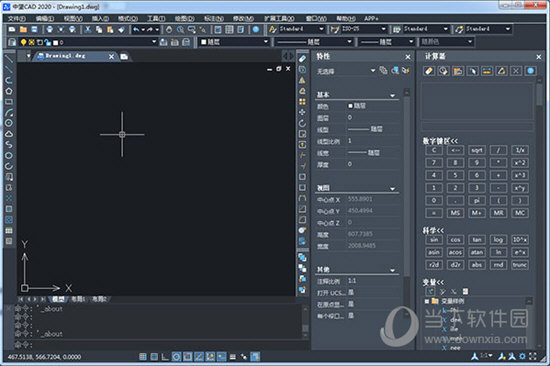The image size is (550, 366).
Task: Open the 视图(V) menu
Action: [73, 19]
